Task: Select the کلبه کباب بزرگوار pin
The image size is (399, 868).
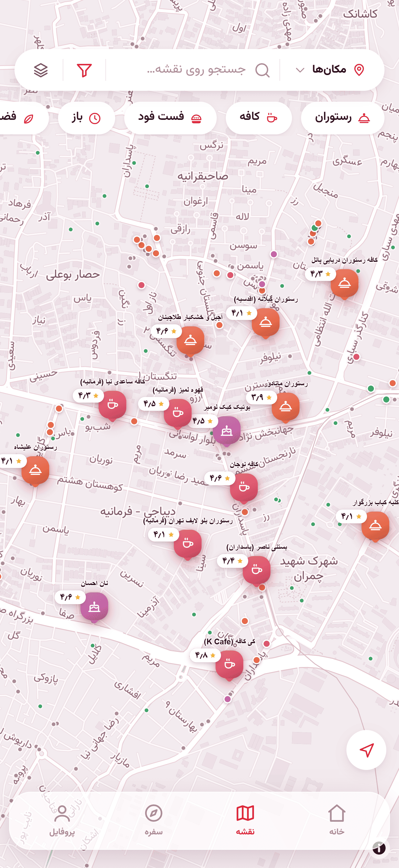Action: point(375,526)
